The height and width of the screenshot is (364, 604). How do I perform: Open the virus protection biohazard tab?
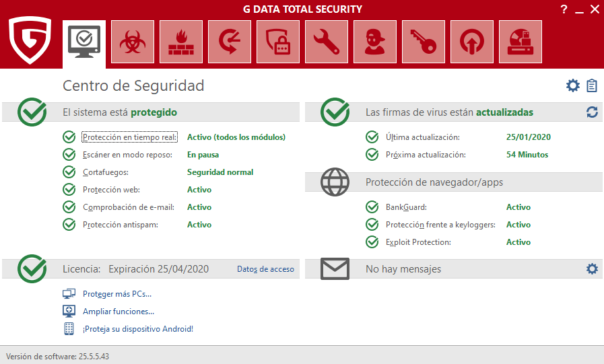(x=133, y=42)
